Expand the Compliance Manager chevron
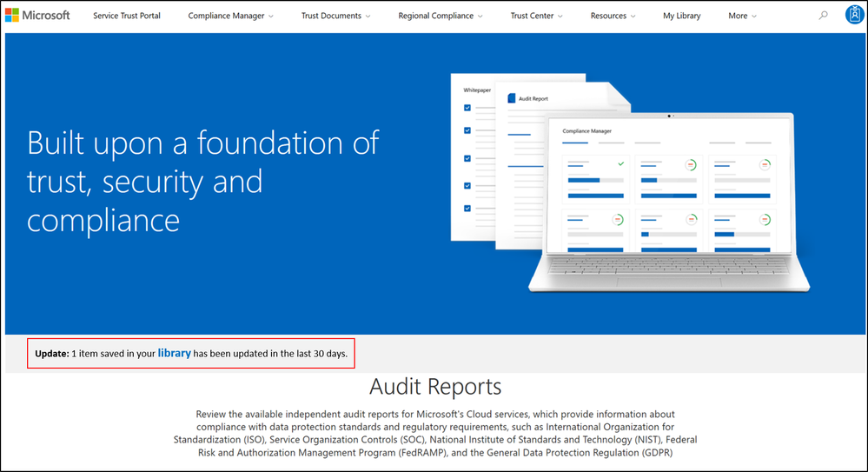Viewport: 868px width, 472px height. coord(271,17)
